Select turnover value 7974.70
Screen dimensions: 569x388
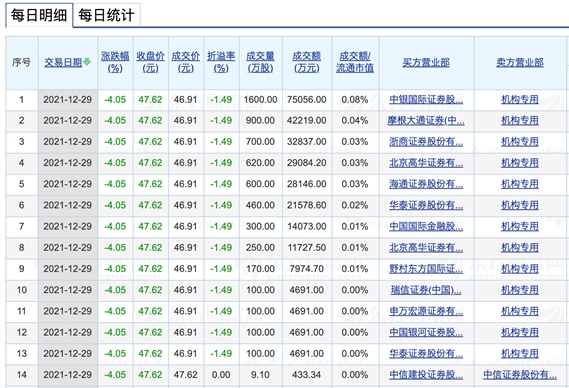(x=307, y=269)
